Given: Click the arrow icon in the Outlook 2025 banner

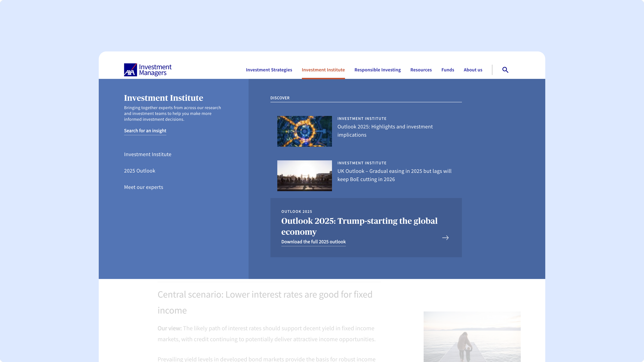Looking at the screenshot, I should click(x=445, y=238).
